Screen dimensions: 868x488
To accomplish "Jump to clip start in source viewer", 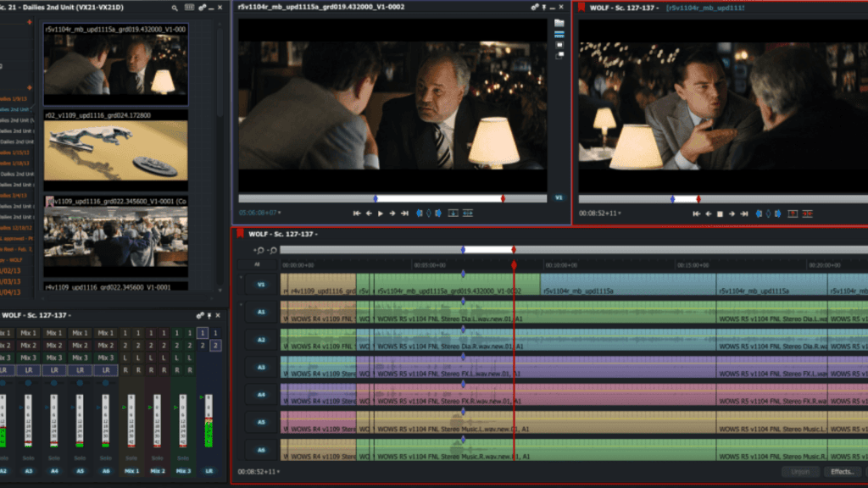I will (x=357, y=213).
